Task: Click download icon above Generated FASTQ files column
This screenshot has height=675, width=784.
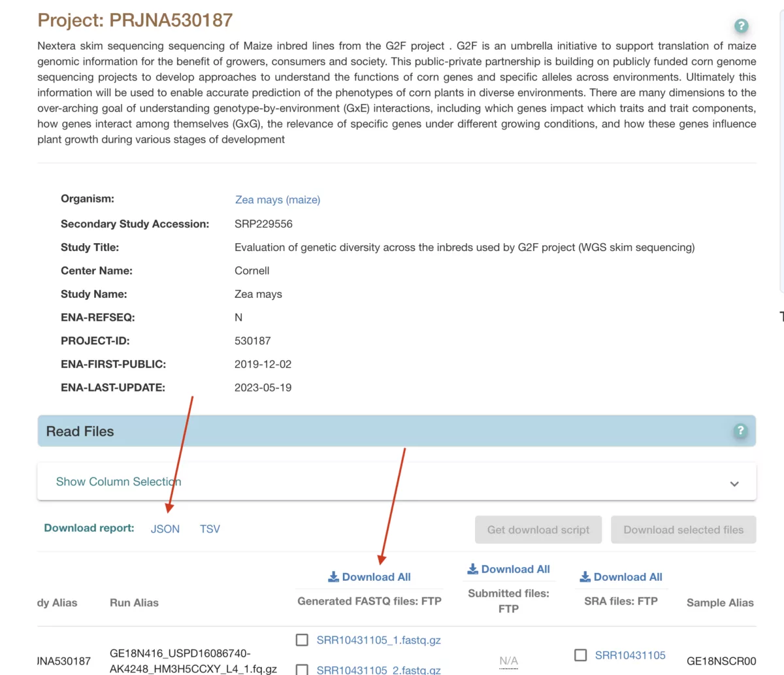Action: point(333,577)
